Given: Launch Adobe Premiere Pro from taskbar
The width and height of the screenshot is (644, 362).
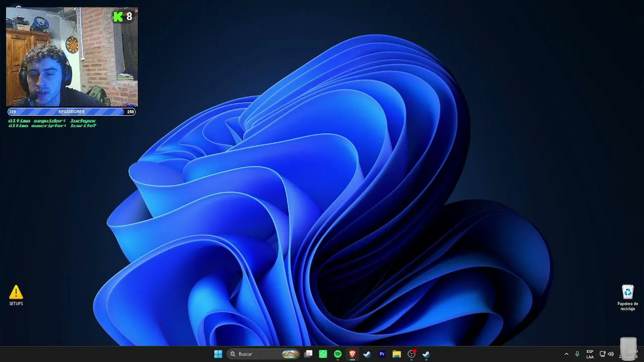Looking at the screenshot, I should pyautogui.click(x=382, y=354).
